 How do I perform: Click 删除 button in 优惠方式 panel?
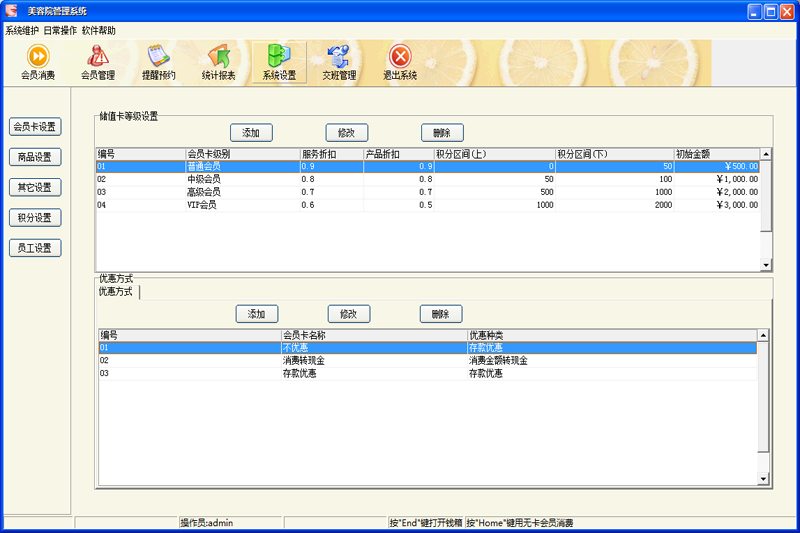440,314
